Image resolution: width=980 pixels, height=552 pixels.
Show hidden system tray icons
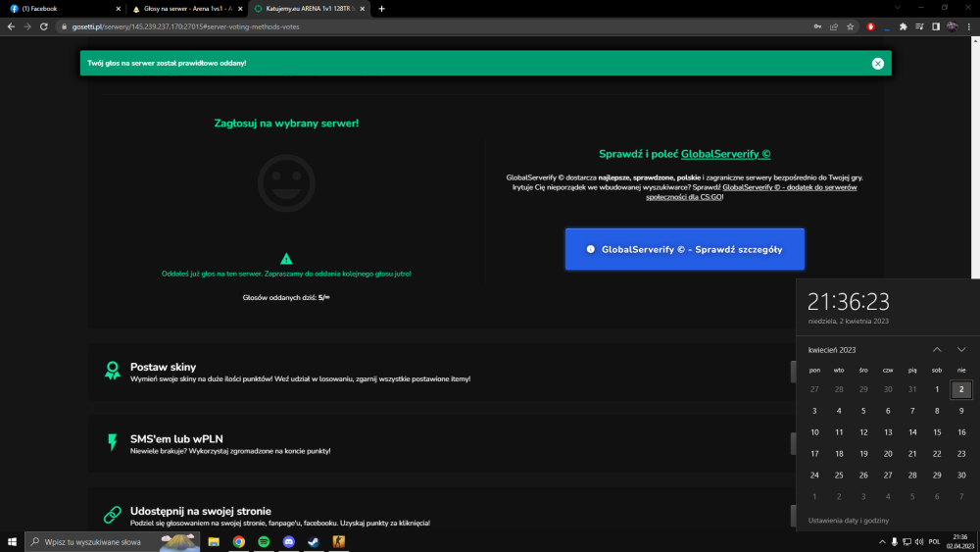[x=882, y=542]
